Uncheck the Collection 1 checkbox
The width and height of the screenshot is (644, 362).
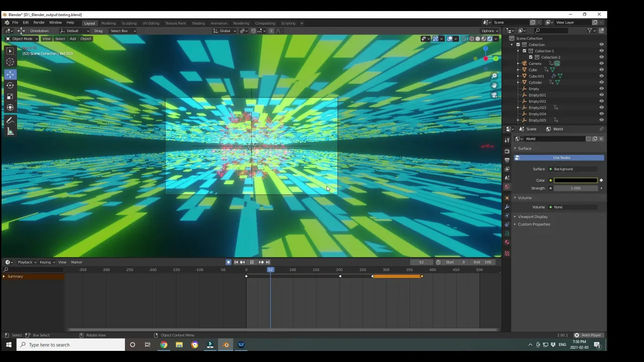pyautogui.click(x=524, y=51)
